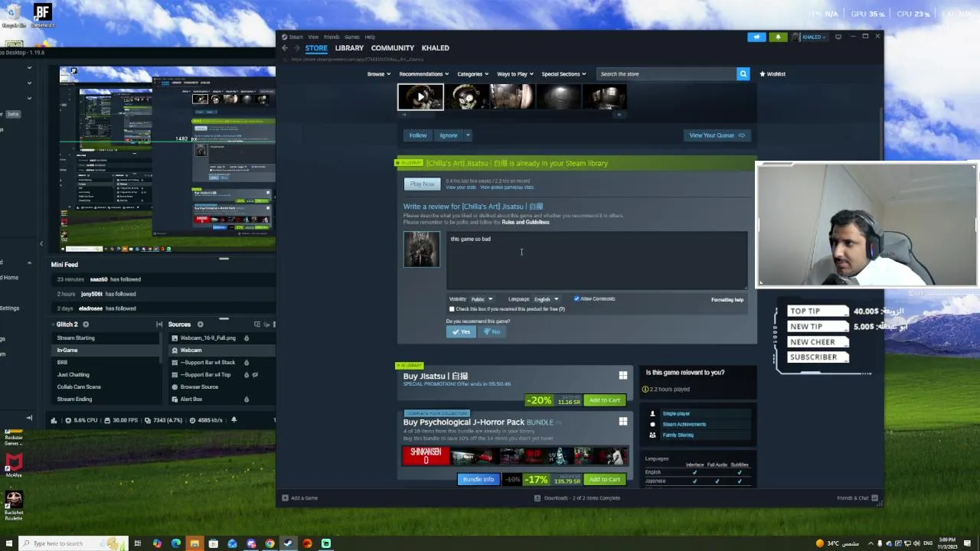Click Steam's search magnifier button
Image resolution: width=980 pixels, height=551 pixels.
pos(743,74)
